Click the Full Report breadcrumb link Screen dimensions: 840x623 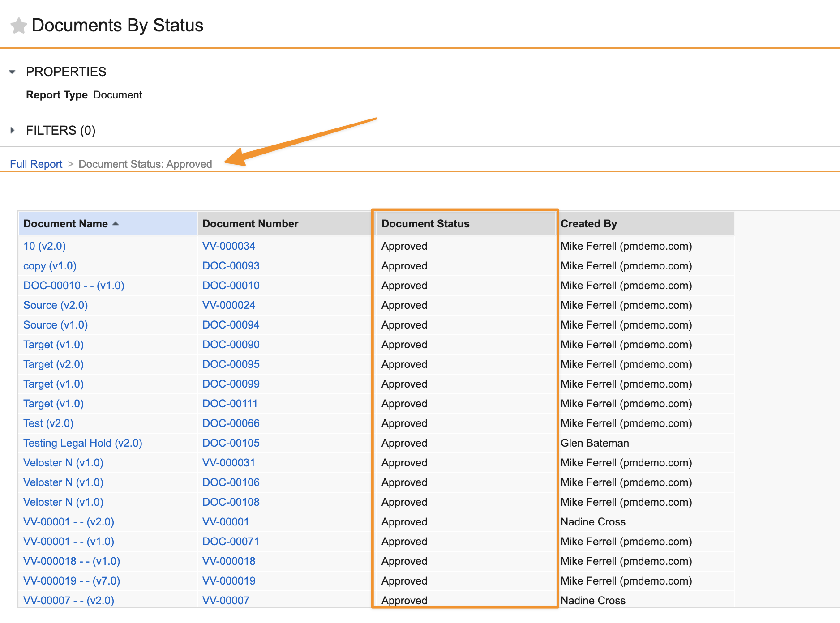(x=36, y=164)
